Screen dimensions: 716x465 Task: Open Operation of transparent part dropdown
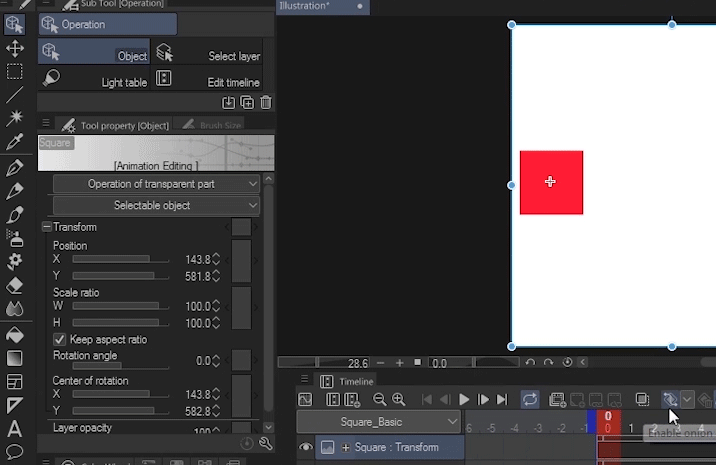(156, 184)
